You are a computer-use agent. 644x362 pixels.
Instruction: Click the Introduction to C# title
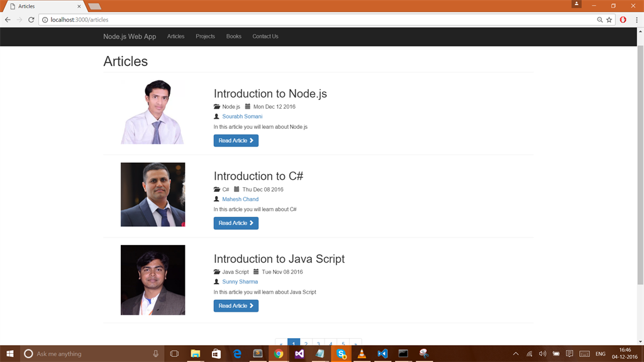tap(258, 176)
